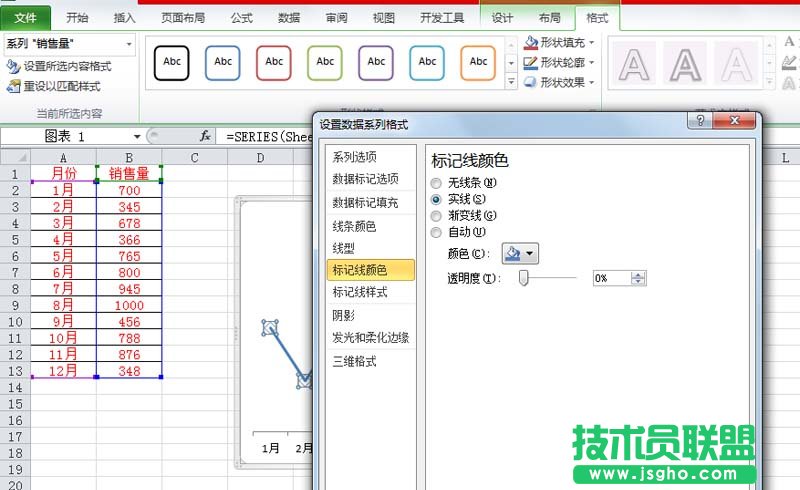Image resolution: width=800 pixels, height=490 pixels.
Task: Click the black outline Abc shape style
Action: tap(171, 63)
